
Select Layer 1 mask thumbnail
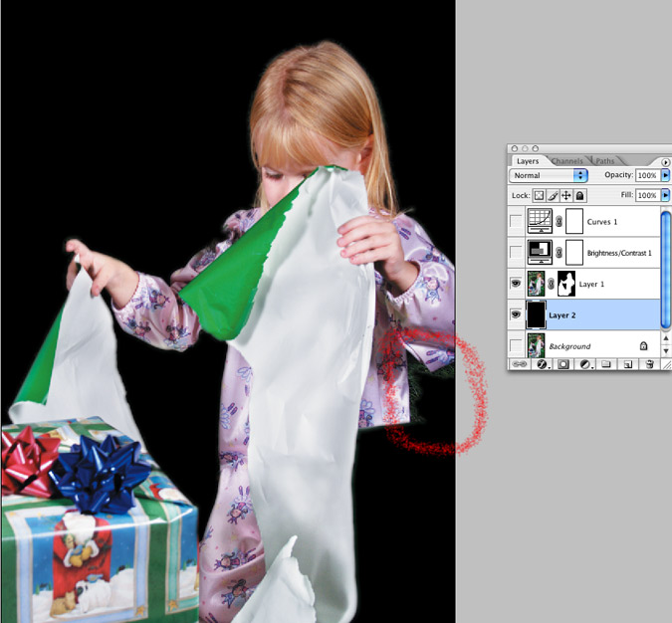[x=566, y=284]
